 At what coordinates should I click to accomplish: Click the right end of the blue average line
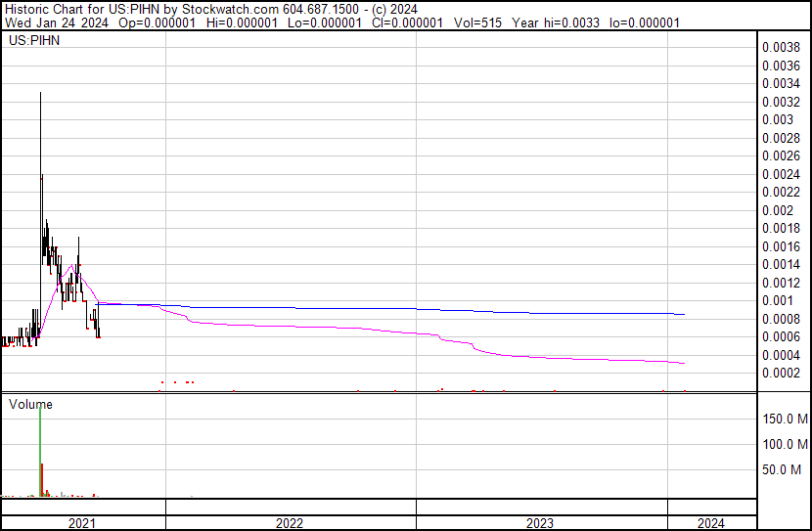[683, 314]
